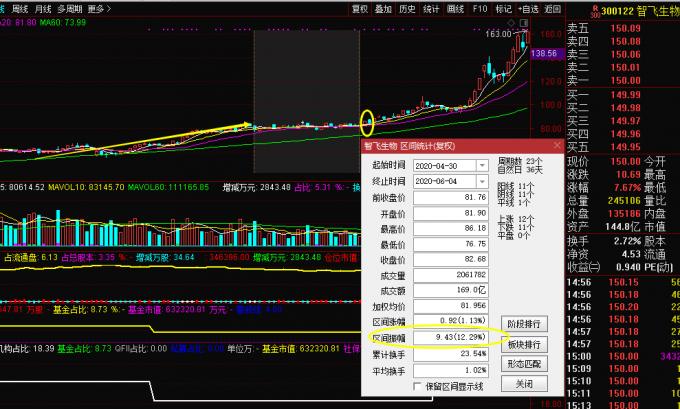Click the diamond icon above the chart
The height and width of the screenshot is (409, 680).
(511, 22)
